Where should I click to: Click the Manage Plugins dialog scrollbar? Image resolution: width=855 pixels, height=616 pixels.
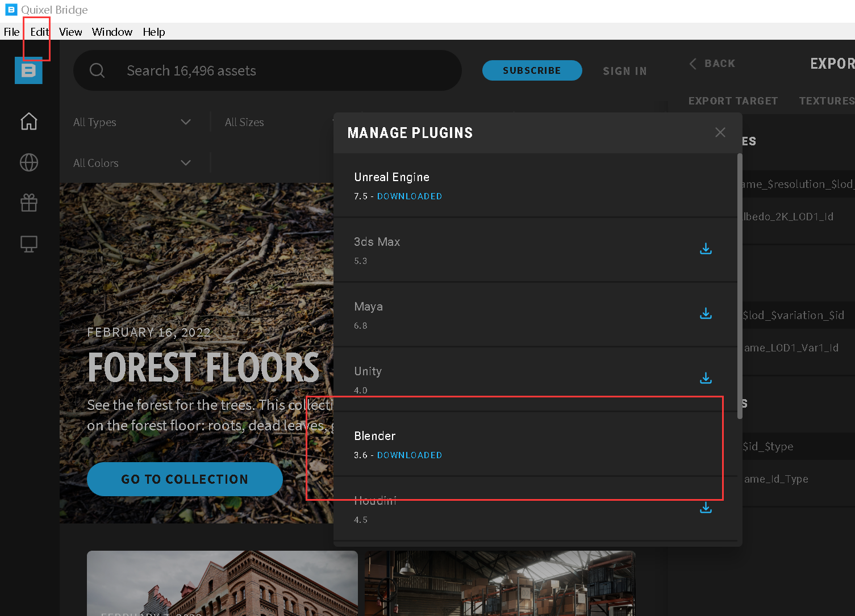tap(740, 286)
